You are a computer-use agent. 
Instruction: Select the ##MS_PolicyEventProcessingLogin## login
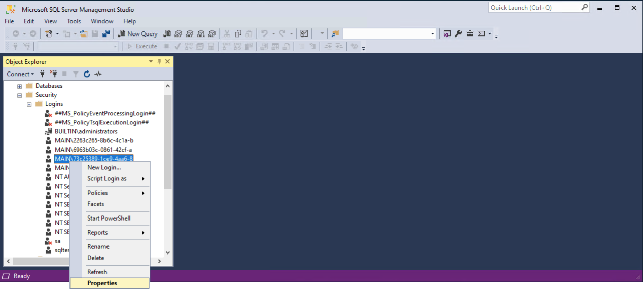(x=105, y=113)
